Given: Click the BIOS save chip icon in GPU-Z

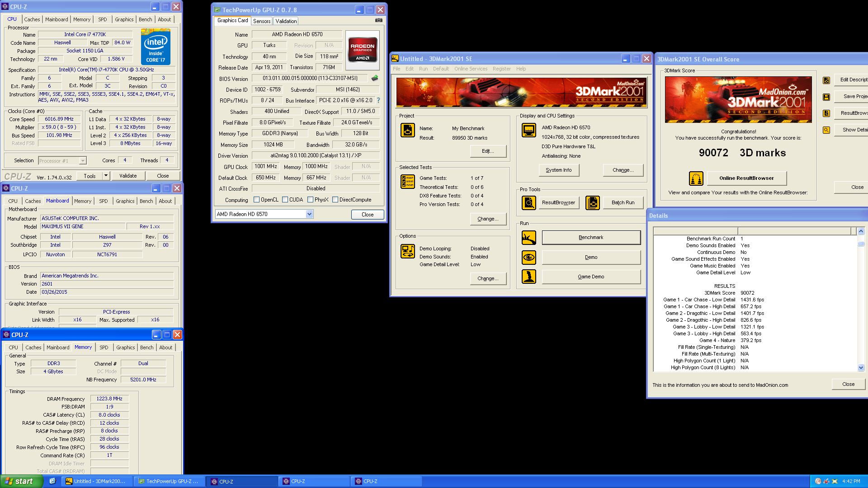Looking at the screenshot, I should (375, 78).
